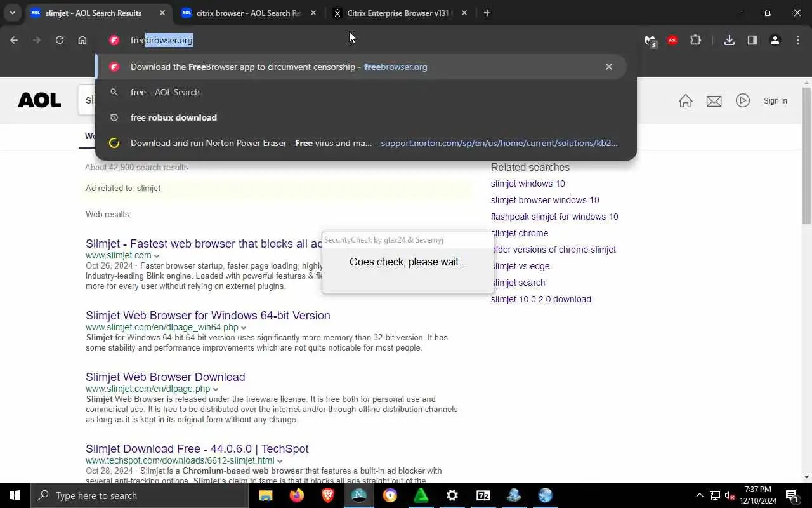Open 'Slimjet Download Free - 44.0.6.0 | TechSpot'
Screen dimensions: 812x508
(x=197, y=449)
